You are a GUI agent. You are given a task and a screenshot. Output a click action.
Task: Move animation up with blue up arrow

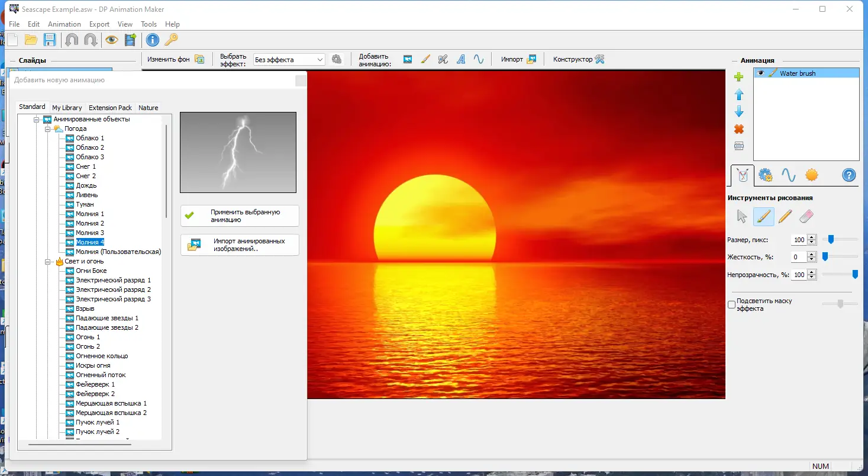pos(738,95)
